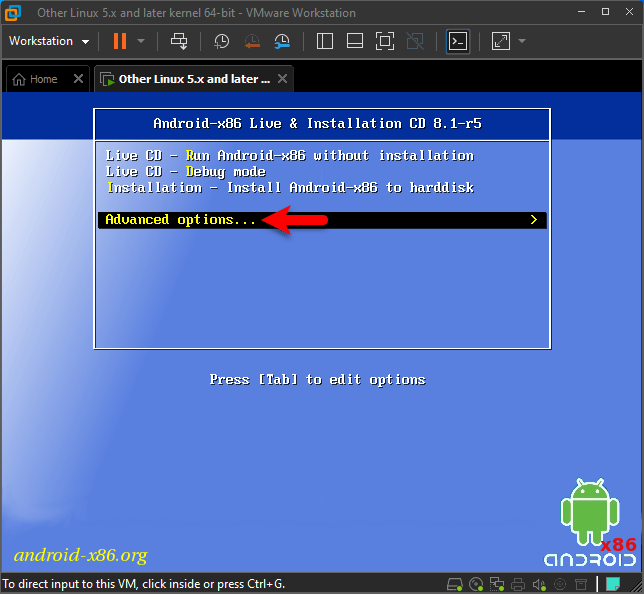Screen dimensions: 644x594
Task: Click the USB device status bar icon
Action: point(581,584)
